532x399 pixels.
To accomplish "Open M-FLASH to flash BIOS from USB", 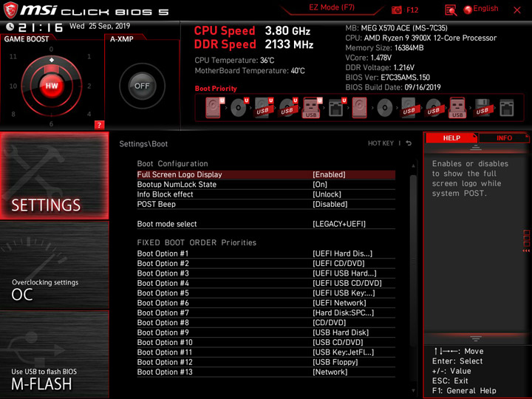I will [55, 354].
